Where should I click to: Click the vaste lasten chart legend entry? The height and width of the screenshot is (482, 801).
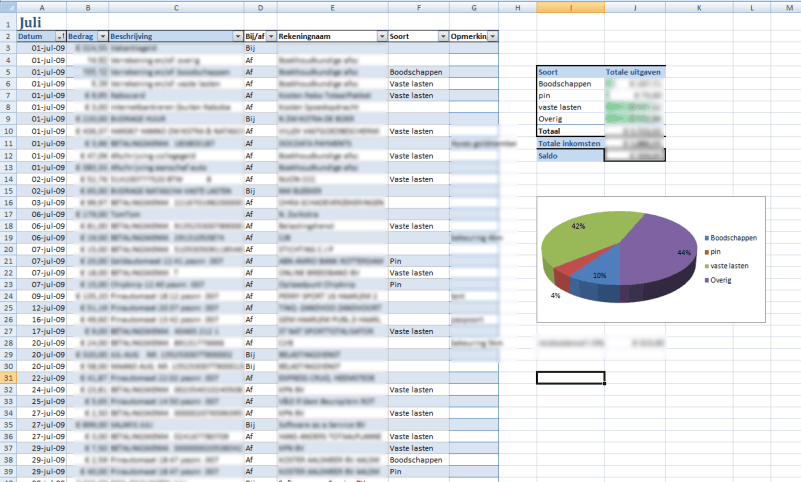(x=726, y=266)
